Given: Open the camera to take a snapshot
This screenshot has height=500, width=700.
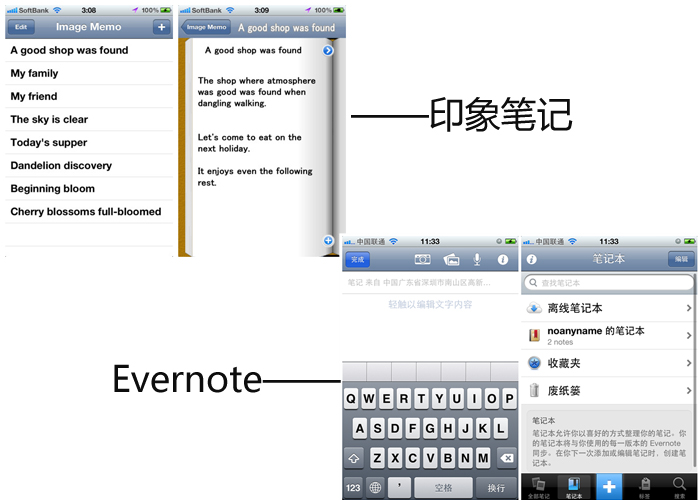Looking at the screenshot, I should click(422, 259).
